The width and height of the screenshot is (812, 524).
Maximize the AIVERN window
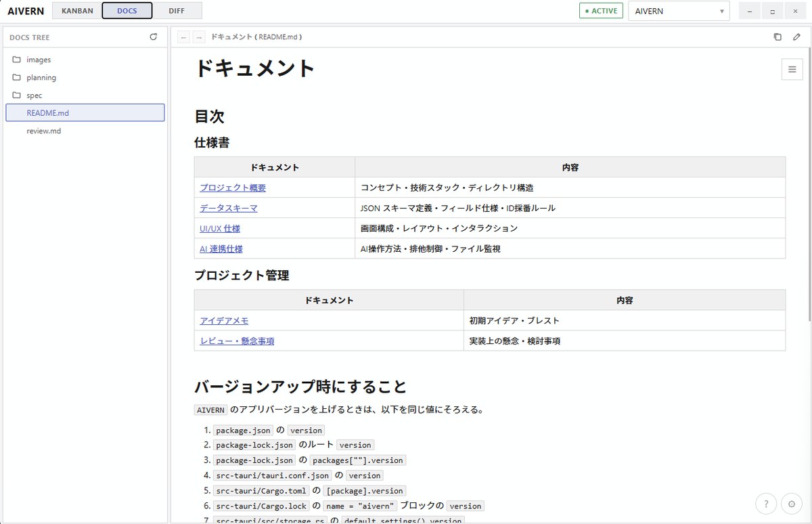tap(773, 12)
